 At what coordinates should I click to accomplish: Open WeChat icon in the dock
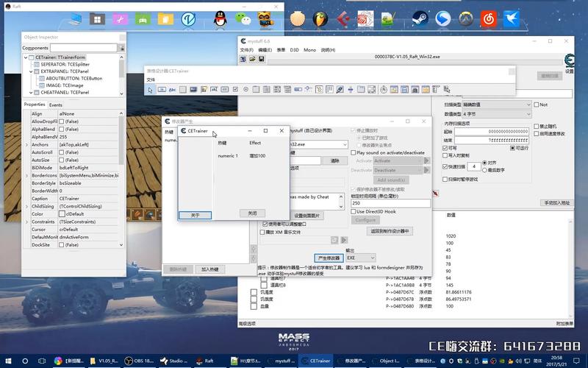(x=243, y=18)
